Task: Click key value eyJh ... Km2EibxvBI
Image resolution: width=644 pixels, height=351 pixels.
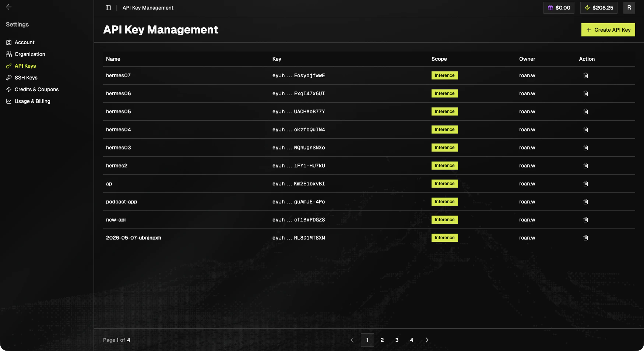Action: [299, 184]
